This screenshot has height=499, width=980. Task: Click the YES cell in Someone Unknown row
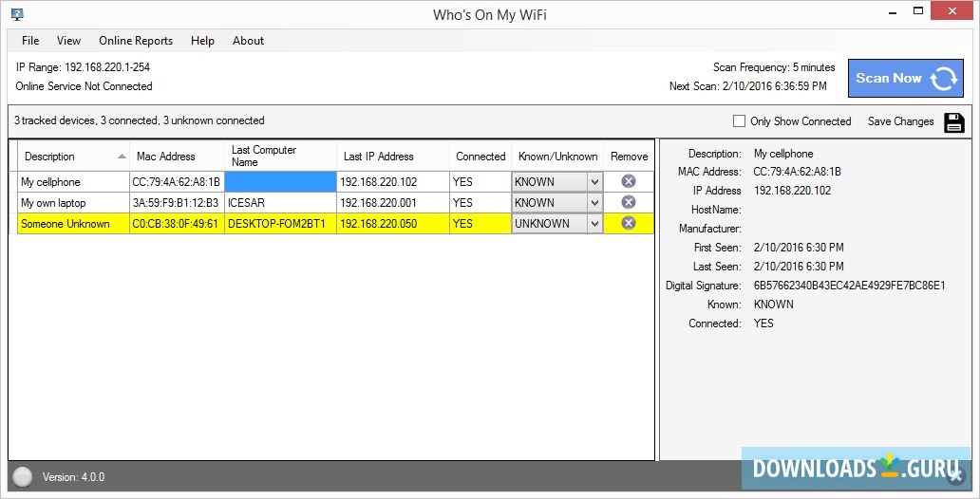coord(481,224)
